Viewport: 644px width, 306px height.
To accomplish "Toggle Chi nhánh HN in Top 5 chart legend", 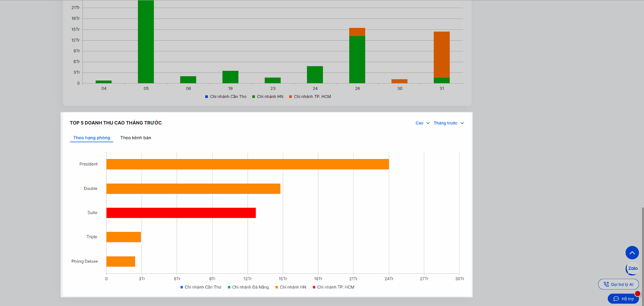I will coord(291,287).
